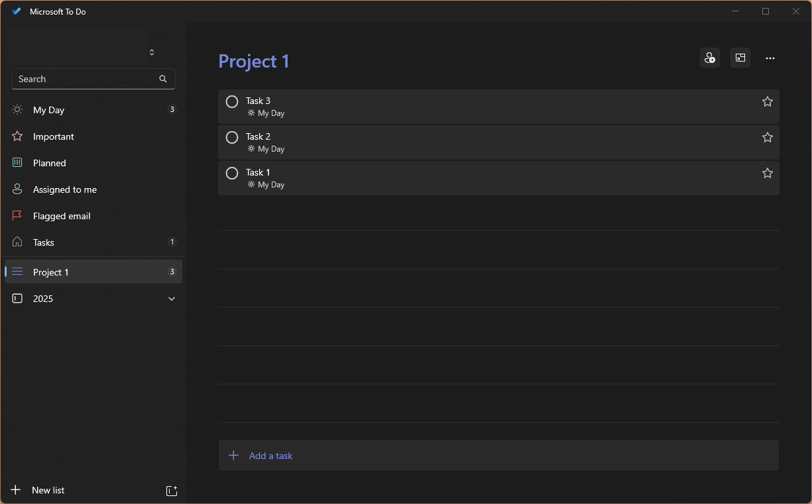The width and height of the screenshot is (812, 504).
Task: Expand the 2025 group chevron
Action: 172,299
